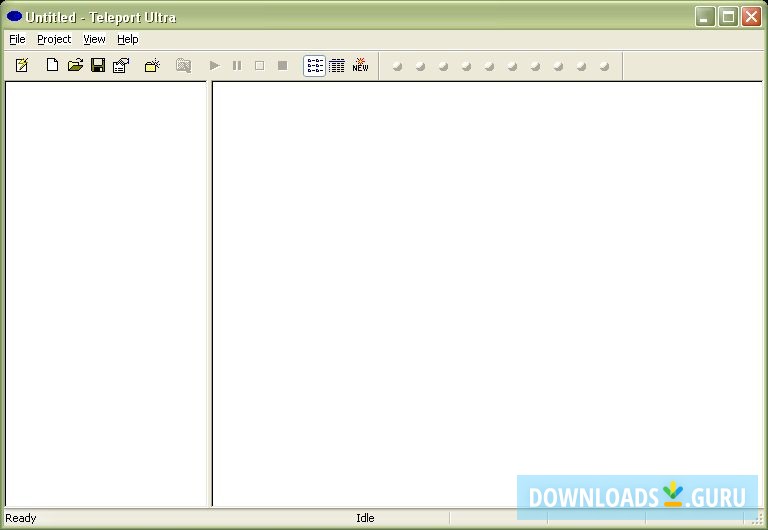Open Project Properties from toolbar
The image size is (768, 530).
point(121,65)
